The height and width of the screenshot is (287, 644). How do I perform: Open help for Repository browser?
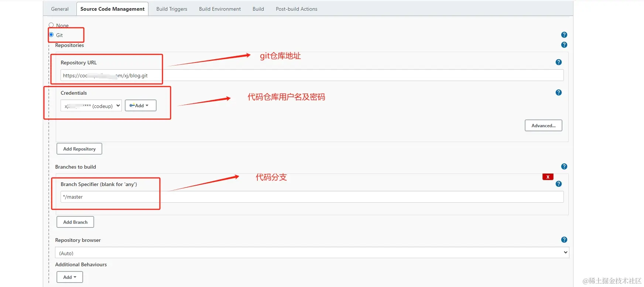(x=564, y=240)
